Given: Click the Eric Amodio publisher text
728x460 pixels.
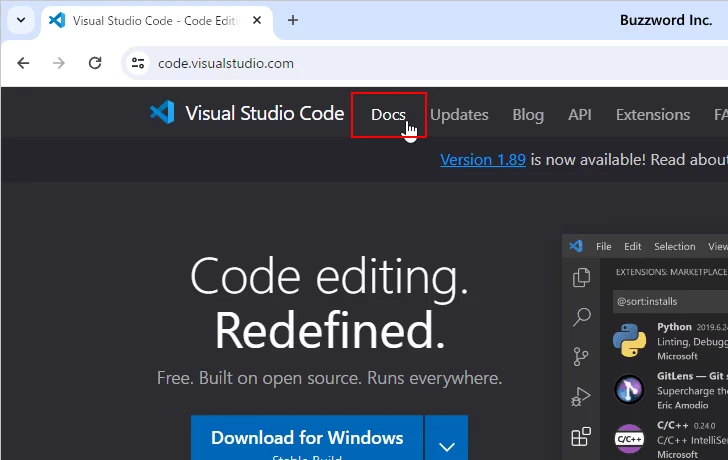Looking at the screenshot, I should click(682, 405).
